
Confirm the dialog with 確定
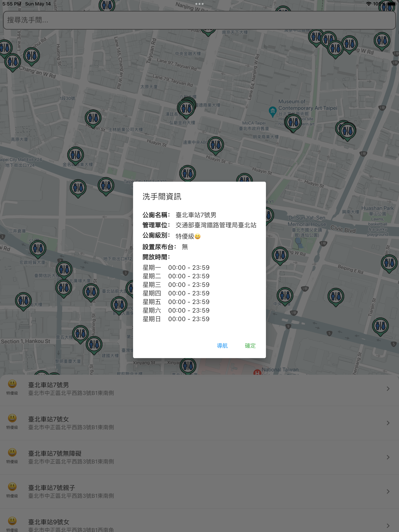250,346
